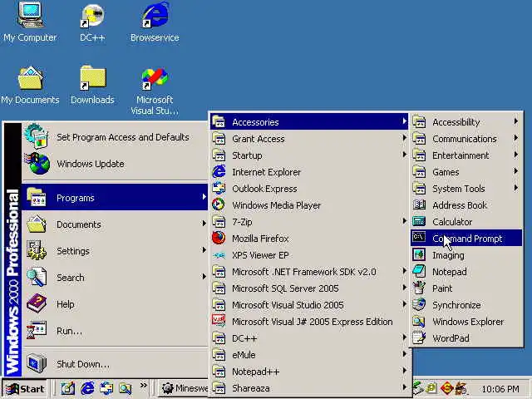Viewport: 532px width, 399px height.
Task: Click the Help book icon
Action: point(37,304)
